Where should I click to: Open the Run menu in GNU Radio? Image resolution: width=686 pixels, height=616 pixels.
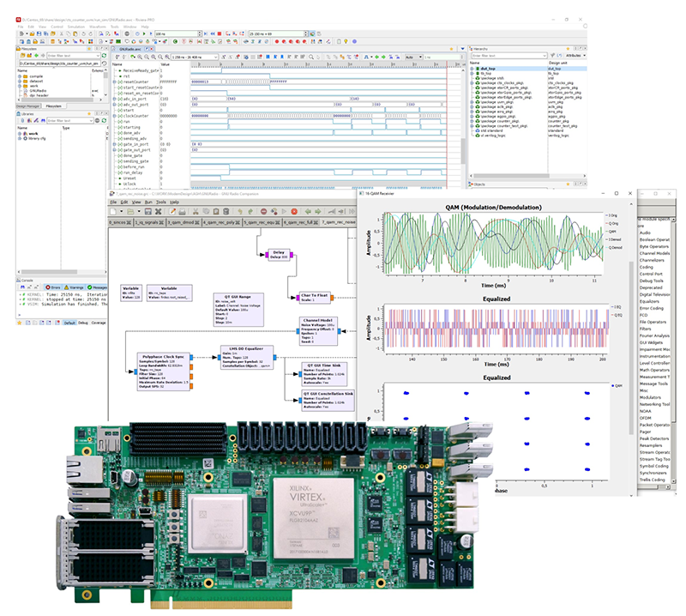[147, 202]
